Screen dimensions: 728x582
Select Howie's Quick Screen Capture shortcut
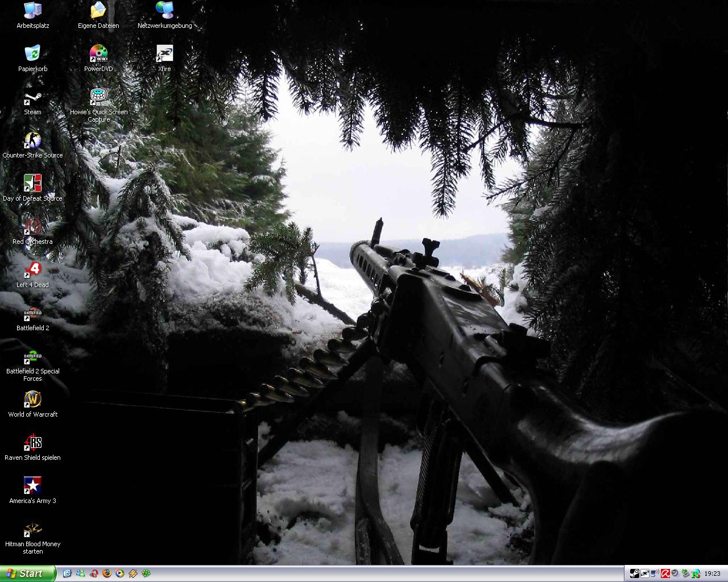coord(98,106)
